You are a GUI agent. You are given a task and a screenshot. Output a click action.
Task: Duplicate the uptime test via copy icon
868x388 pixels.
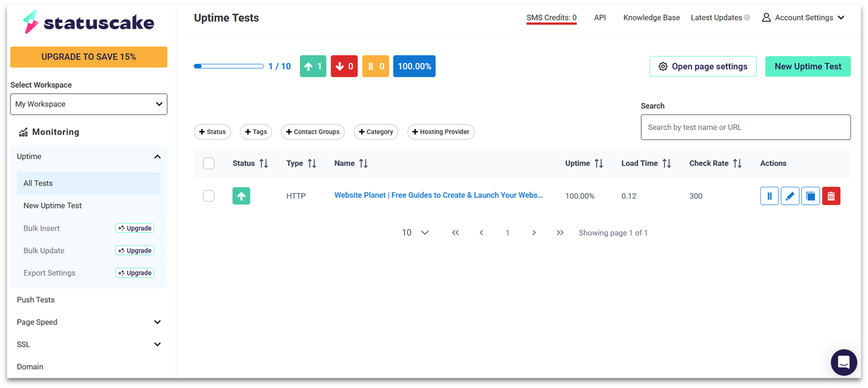click(x=810, y=195)
